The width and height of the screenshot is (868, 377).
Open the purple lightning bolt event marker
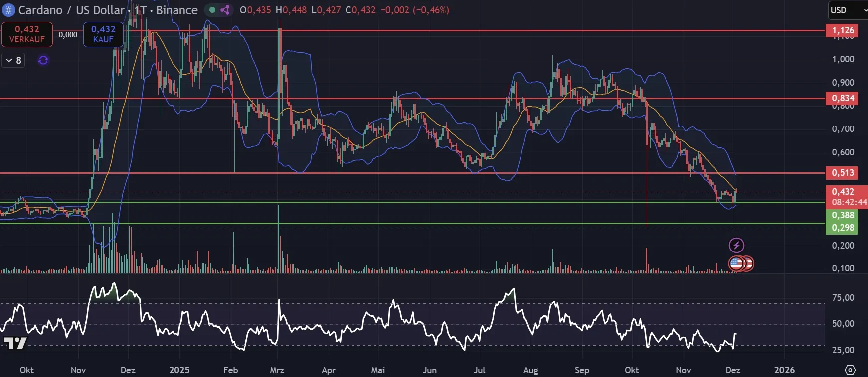[x=736, y=245]
